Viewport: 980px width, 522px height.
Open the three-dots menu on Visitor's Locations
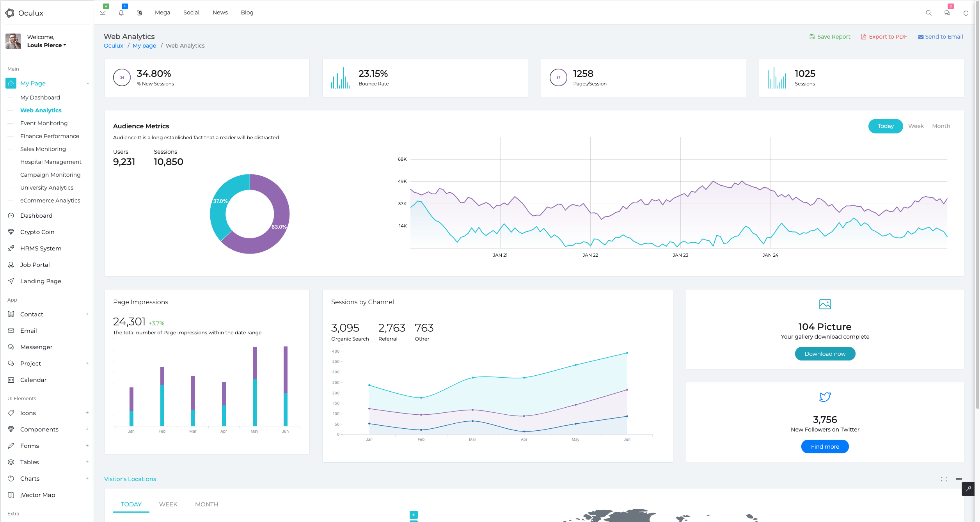click(959, 479)
